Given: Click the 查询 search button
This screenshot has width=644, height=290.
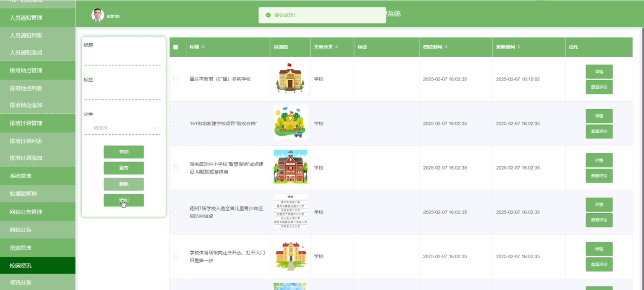Looking at the screenshot, I should [x=124, y=152].
